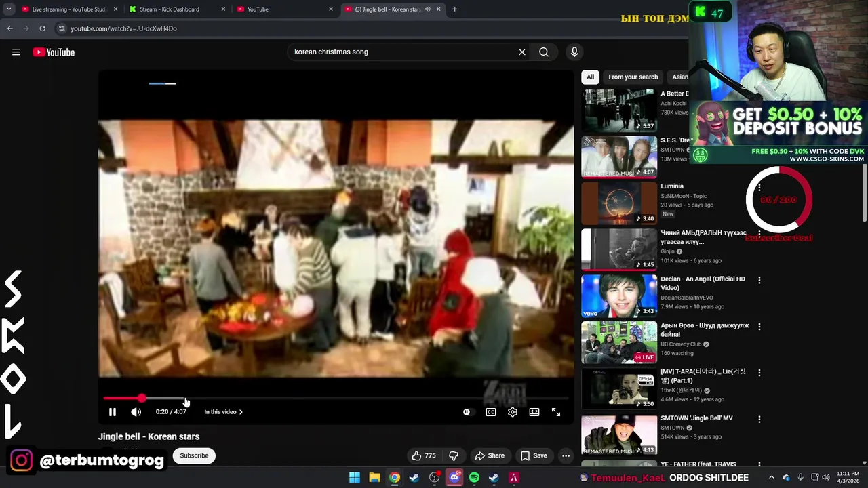Expand 'In this video' chapters
Viewport: 868px width, 488px height.
[x=224, y=412]
